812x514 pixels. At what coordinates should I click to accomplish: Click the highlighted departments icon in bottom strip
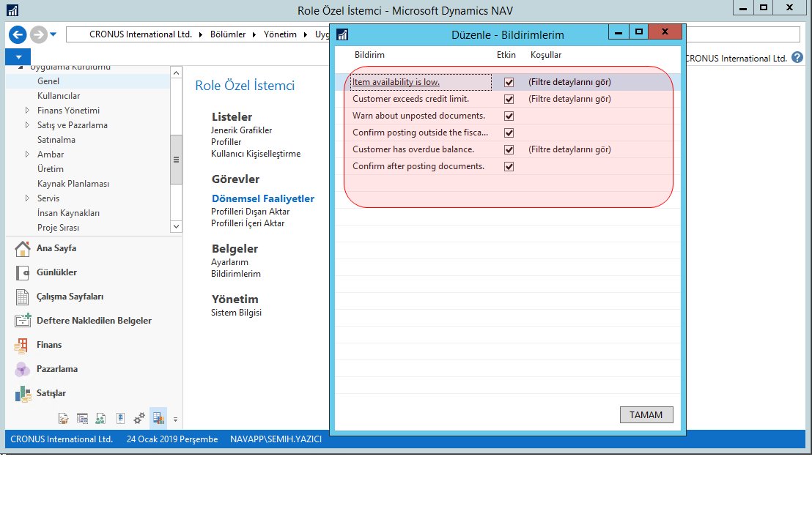[158, 418]
